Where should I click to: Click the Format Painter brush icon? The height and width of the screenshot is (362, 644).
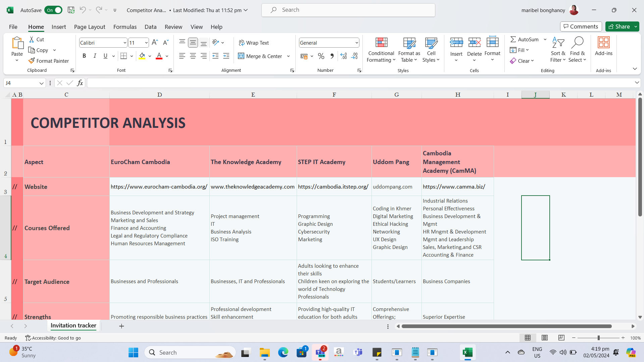(x=32, y=61)
